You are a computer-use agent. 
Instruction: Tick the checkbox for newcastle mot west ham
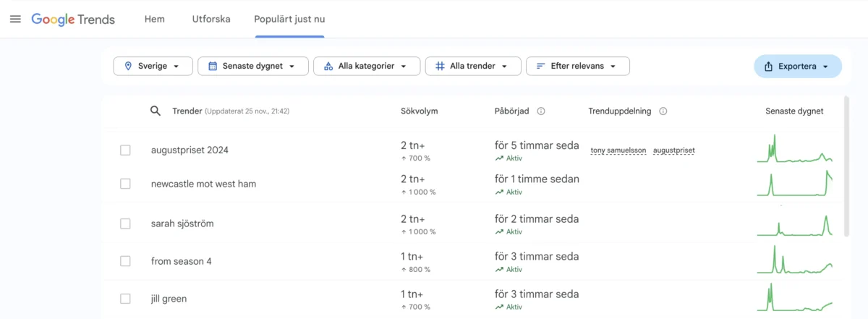point(125,184)
